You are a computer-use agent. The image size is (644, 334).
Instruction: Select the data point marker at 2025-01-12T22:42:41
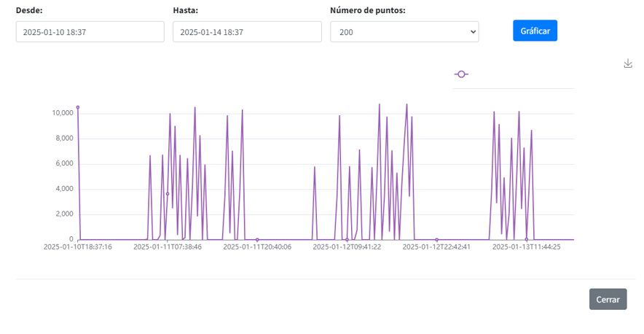[436, 239]
